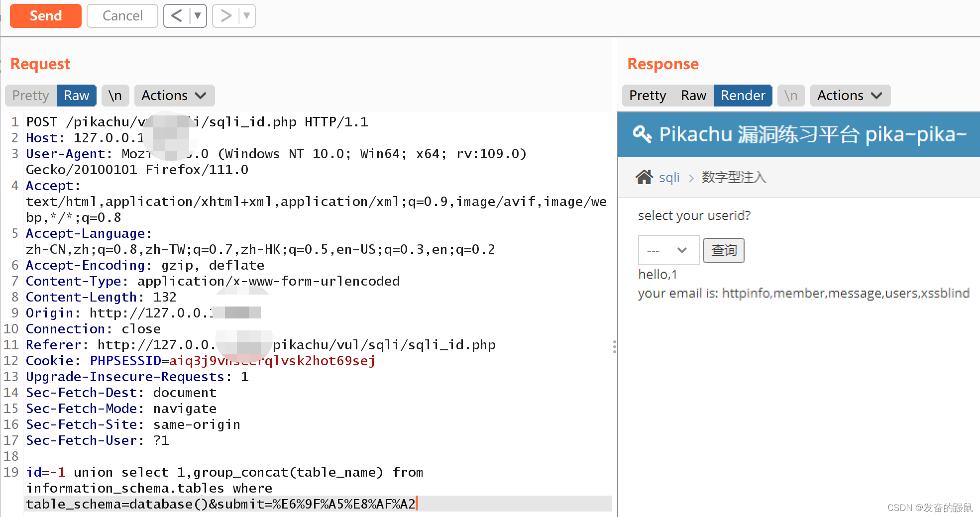Open the userid selection dropdown in rendered page

pos(668,250)
